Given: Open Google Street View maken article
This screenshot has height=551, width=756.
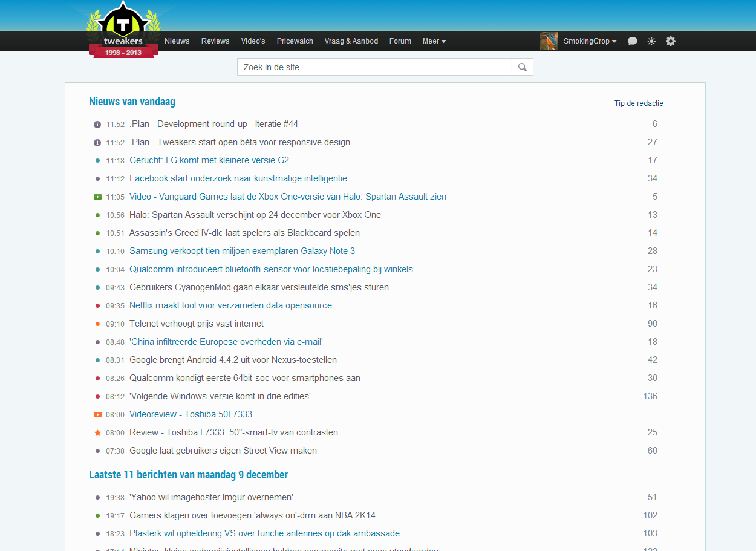Looking at the screenshot, I should [x=223, y=451].
